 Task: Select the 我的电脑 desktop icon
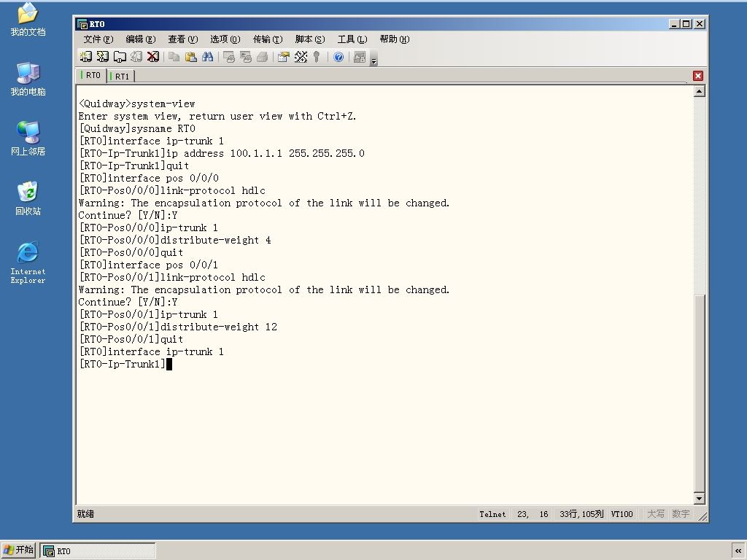click(x=28, y=79)
